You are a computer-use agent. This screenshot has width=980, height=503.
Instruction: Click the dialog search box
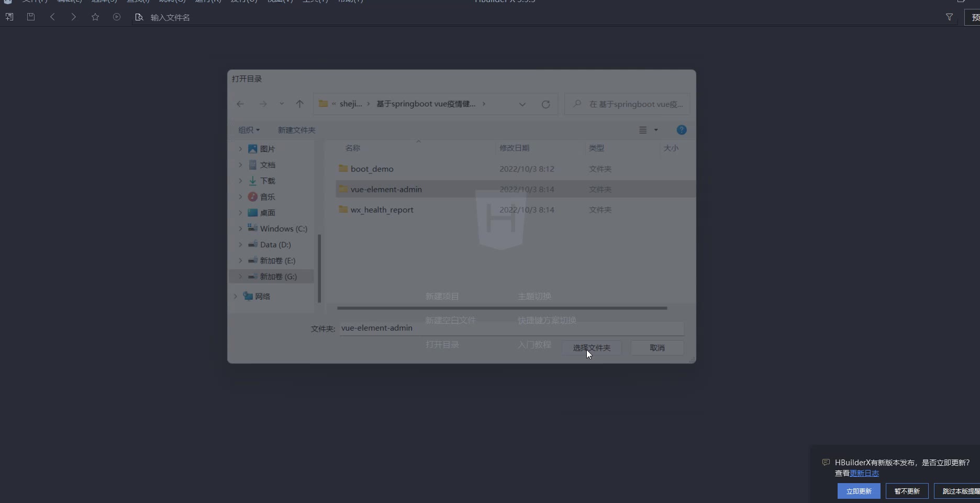click(x=627, y=104)
